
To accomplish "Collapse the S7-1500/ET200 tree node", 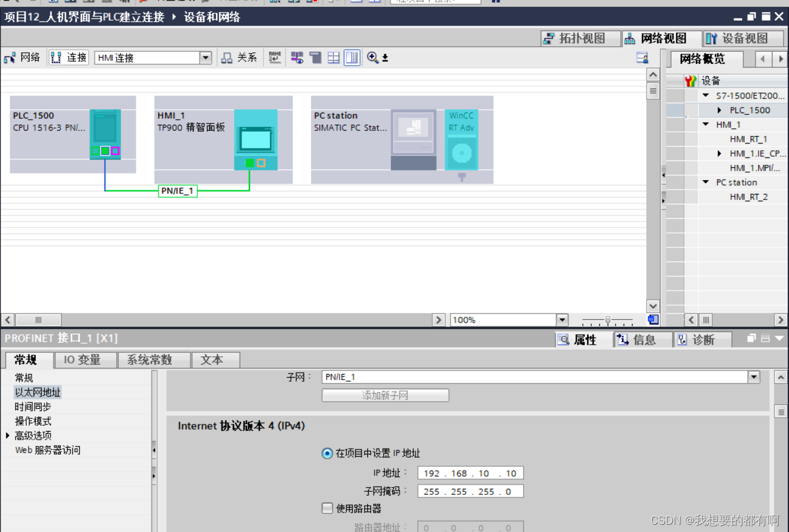I will pyautogui.click(x=706, y=95).
